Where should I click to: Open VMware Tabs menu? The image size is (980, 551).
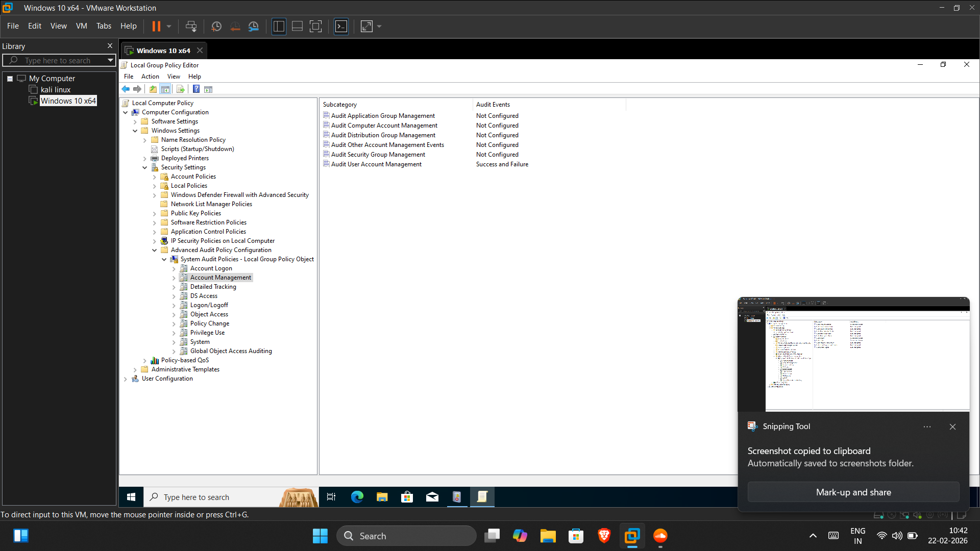pos(104,26)
